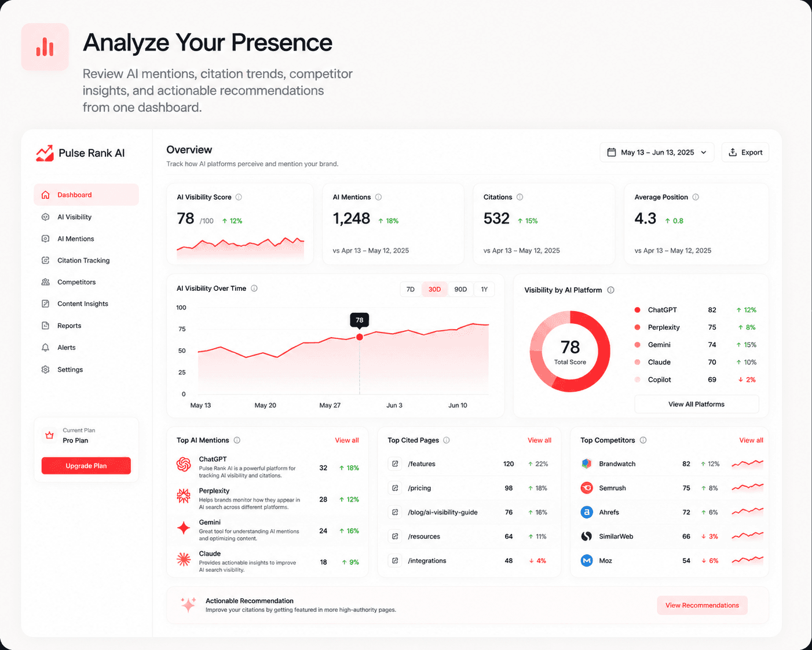
Task: Click the Gemini star icon in mentions
Action: click(x=184, y=528)
